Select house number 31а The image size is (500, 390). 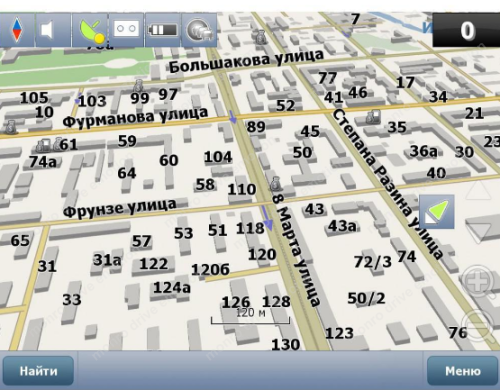[x=107, y=260]
